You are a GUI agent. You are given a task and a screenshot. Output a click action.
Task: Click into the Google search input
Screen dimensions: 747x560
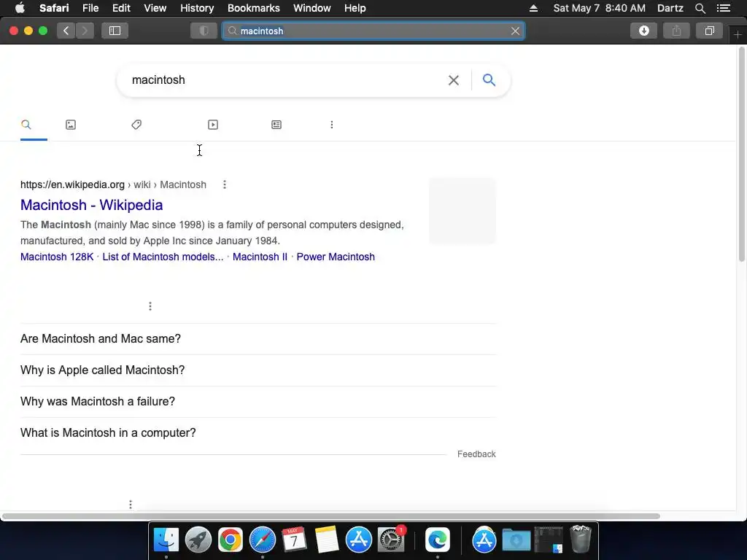point(286,80)
